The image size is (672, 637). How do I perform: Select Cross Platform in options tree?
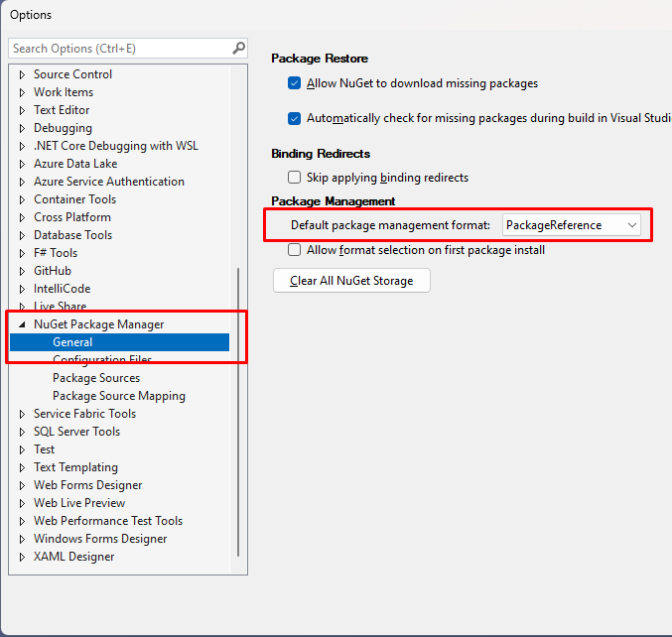pos(72,217)
